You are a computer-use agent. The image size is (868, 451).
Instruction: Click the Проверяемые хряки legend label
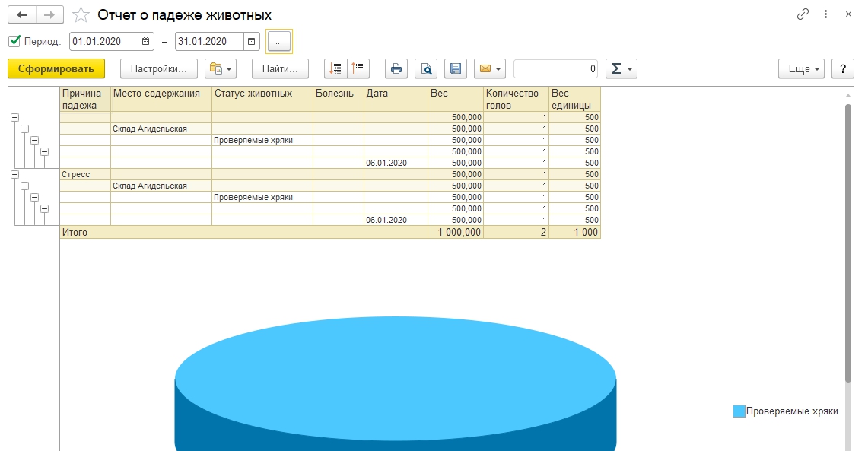[792, 411]
